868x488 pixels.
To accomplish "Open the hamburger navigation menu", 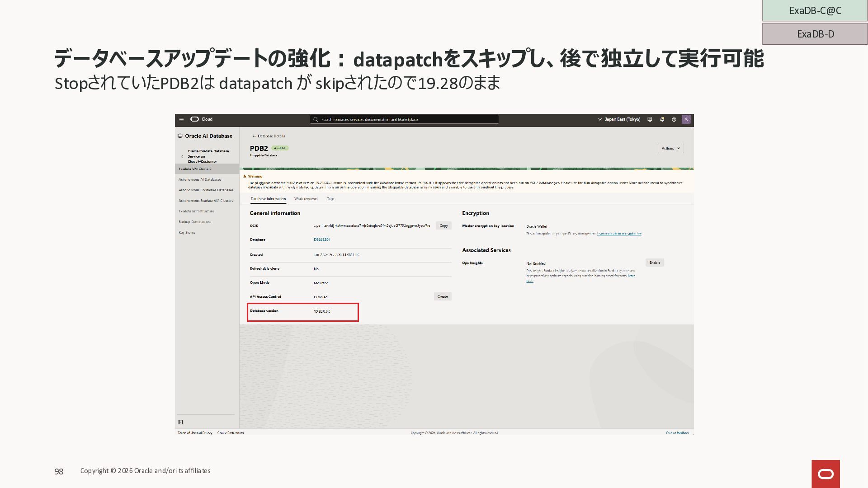I will [x=181, y=120].
